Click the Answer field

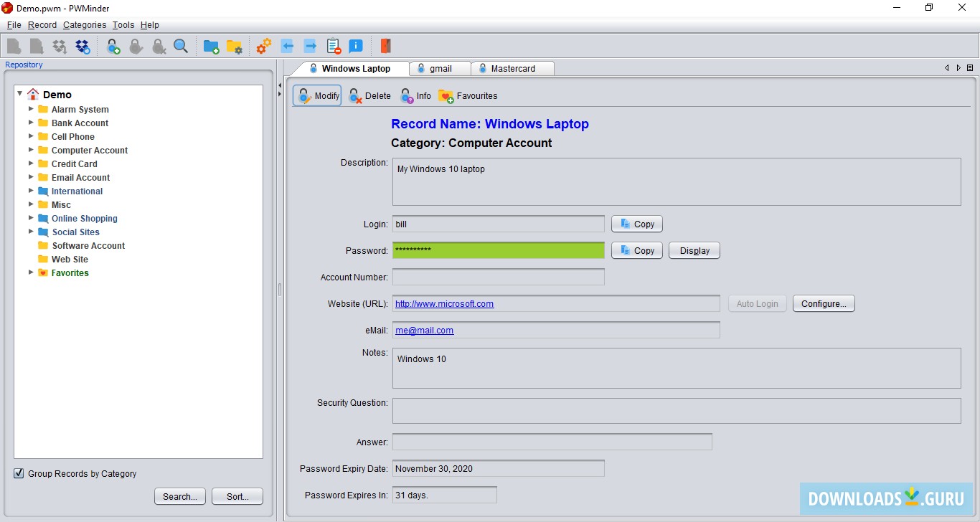(552, 442)
